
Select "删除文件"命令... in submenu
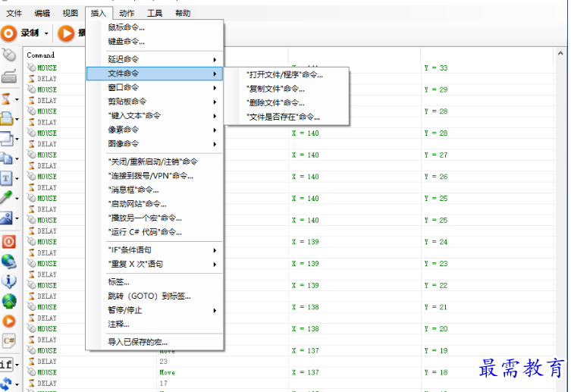coord(287,103)
